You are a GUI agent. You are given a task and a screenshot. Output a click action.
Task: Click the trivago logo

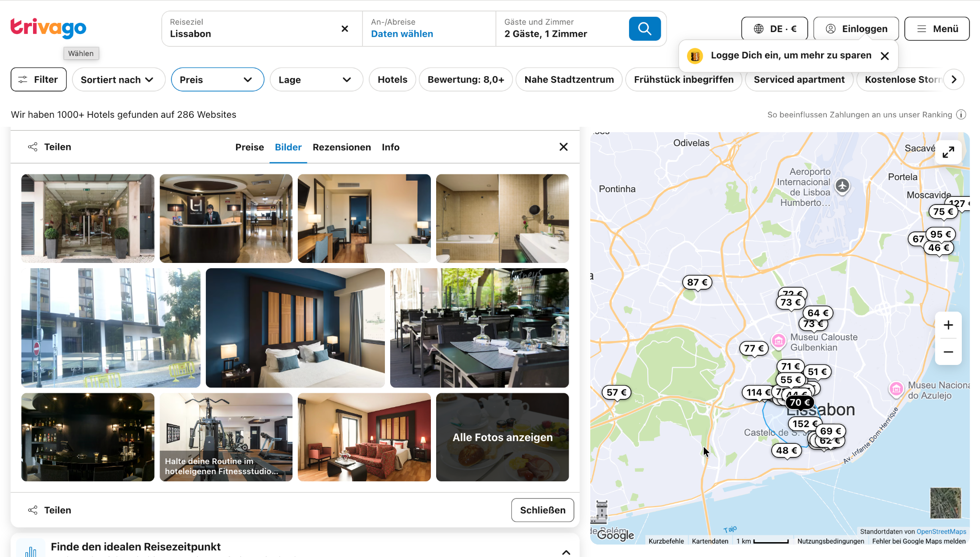point(48,28)
